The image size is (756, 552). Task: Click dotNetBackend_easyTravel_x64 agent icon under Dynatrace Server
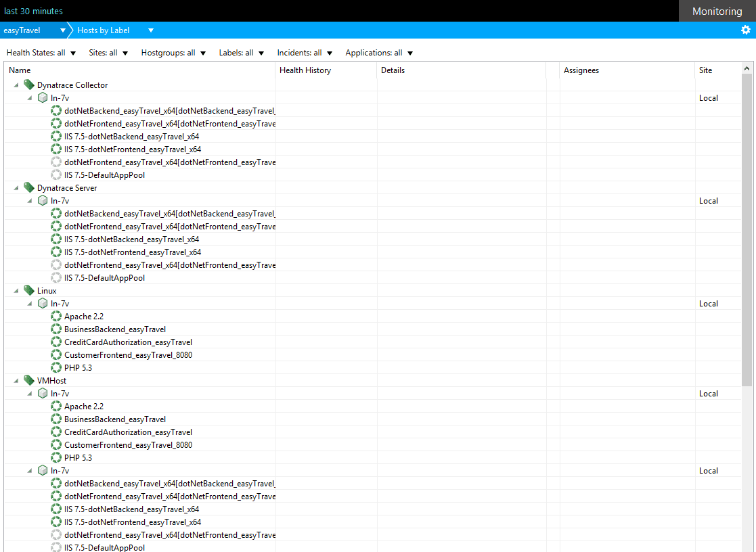point(56,214)
